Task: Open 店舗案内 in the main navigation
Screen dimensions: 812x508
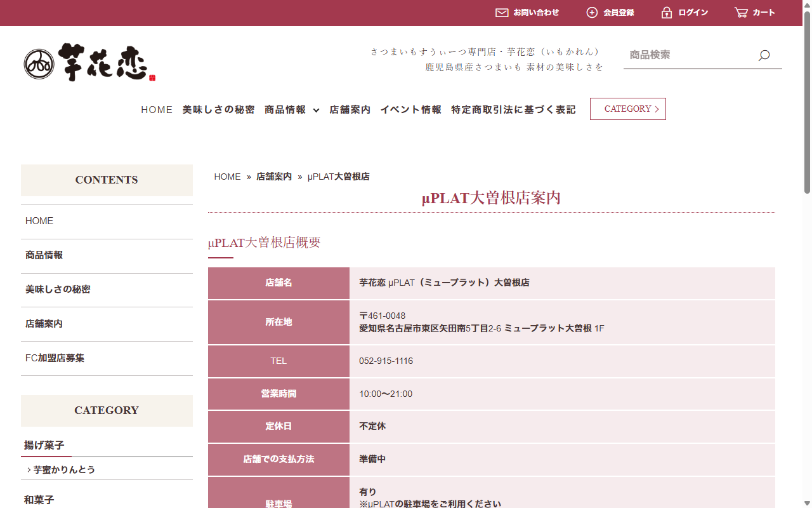Action: (350, 109)
